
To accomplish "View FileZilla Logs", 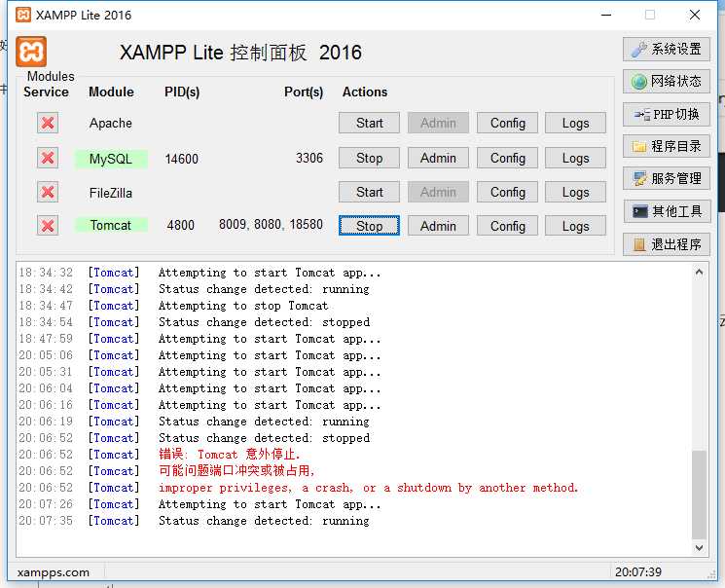I will point(575,192).
